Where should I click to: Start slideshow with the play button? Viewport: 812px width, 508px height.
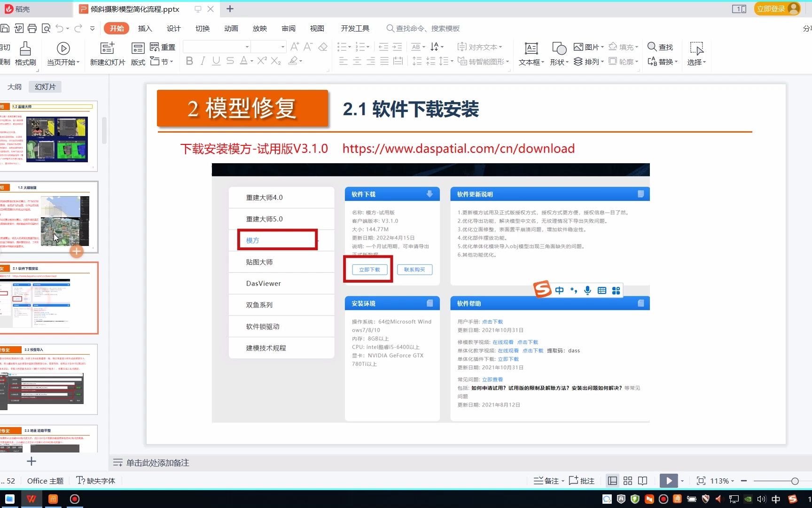[x=669, y=481]
